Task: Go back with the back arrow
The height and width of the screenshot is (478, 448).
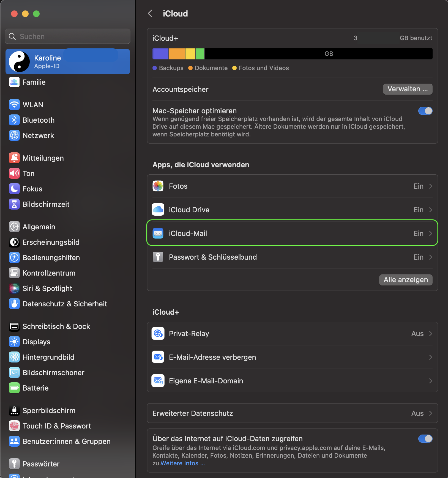Action: point(150,13)
